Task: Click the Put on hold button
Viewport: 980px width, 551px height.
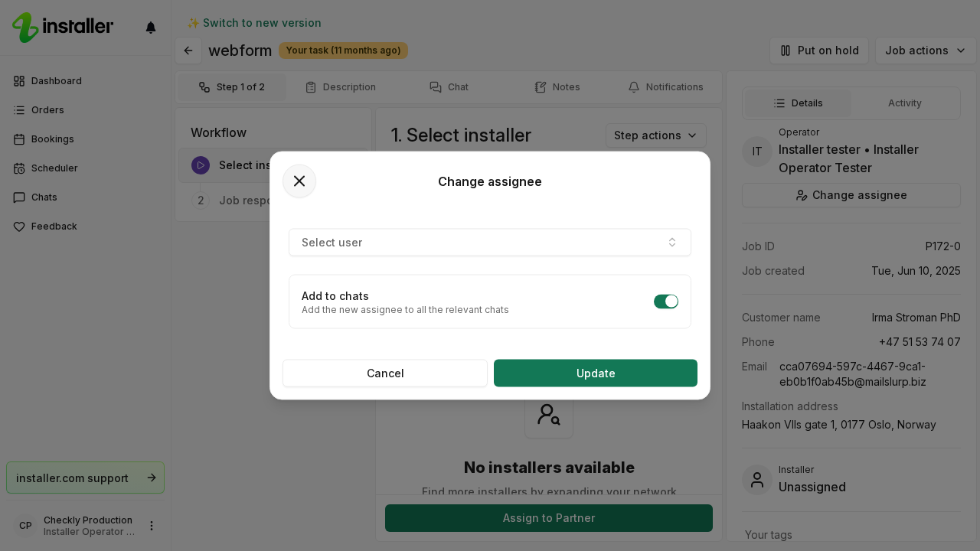Action: [819, 51]
